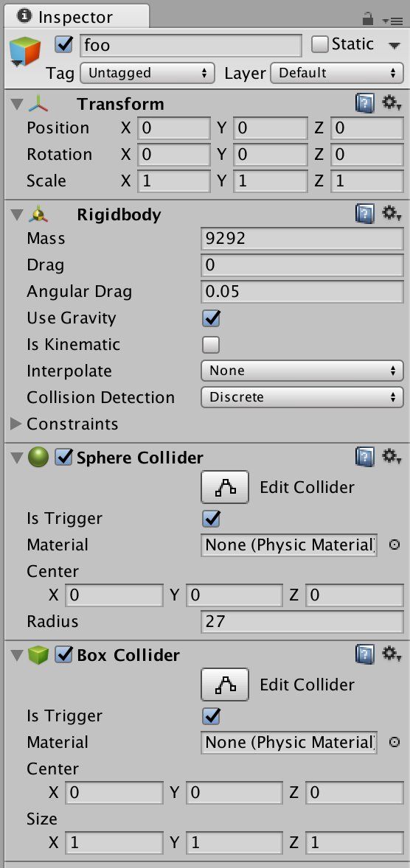Viewport: 410px width, 868px height.
Task: Open Rigidbody component gear settings menu
Action: pos(392,213)
